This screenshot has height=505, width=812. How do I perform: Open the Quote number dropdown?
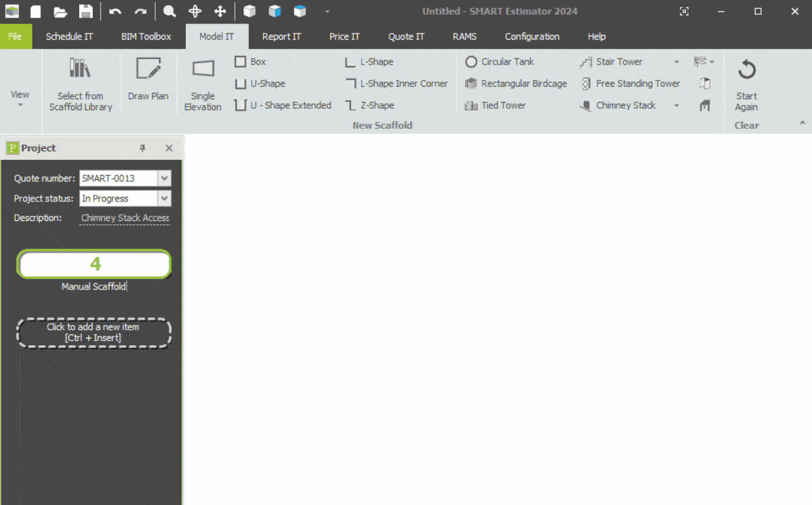pyautogui.click(x=164, y=179)
